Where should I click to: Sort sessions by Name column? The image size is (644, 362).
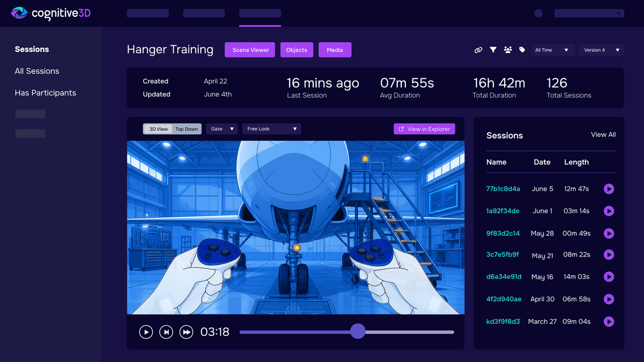pos(496,162)
